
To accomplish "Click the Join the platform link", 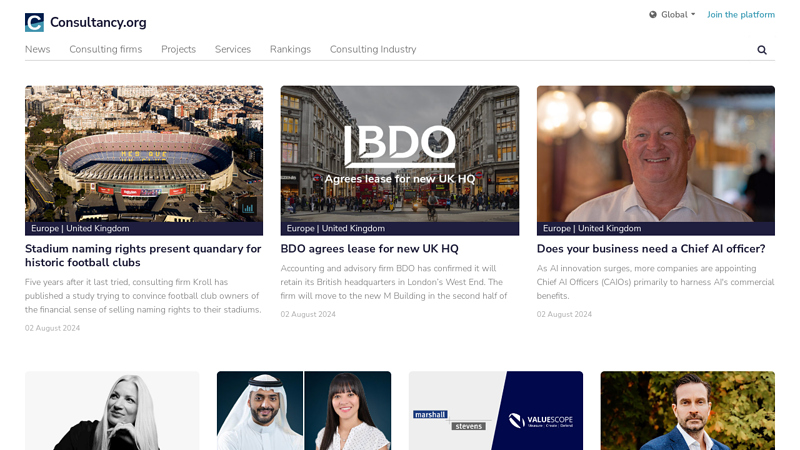I will [x=741, y=15].
